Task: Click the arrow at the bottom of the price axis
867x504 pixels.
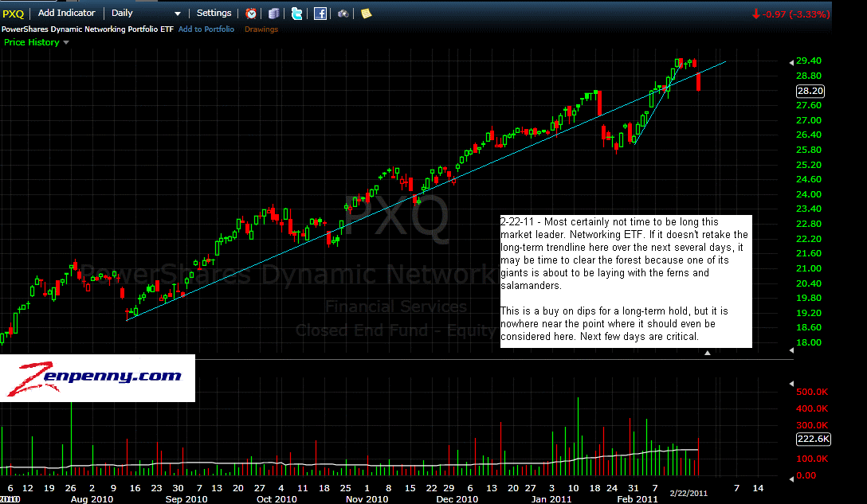Action: click(x=791, y=350)
